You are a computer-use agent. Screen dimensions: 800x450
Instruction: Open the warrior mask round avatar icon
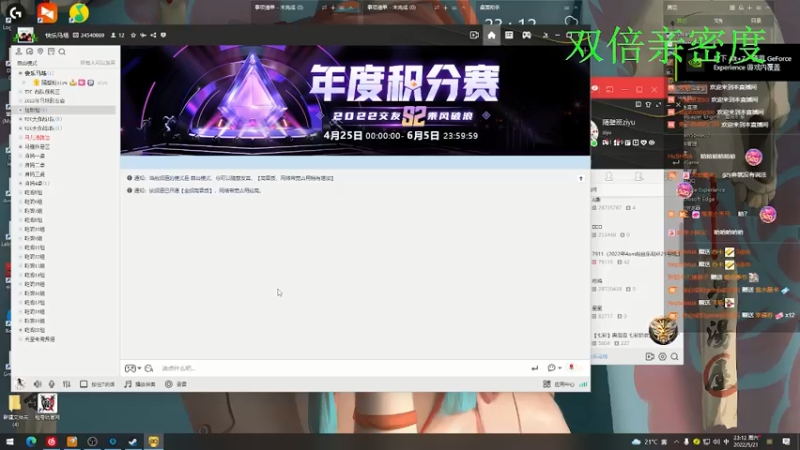(663, 330)
